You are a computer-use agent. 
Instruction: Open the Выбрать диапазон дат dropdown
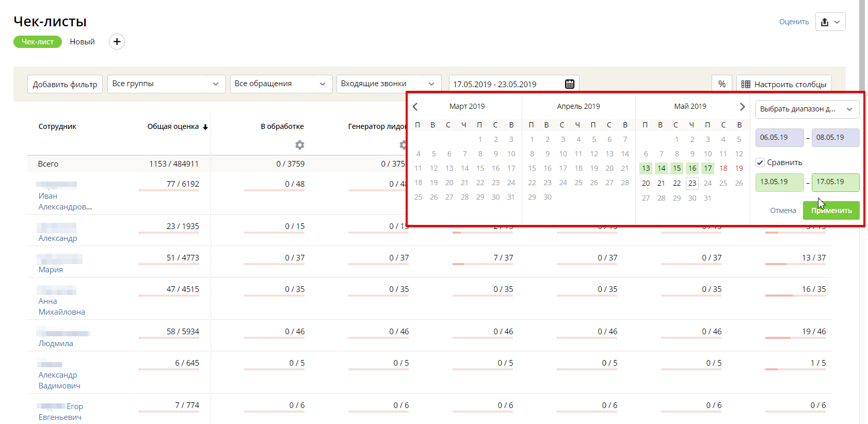click(x=807, y=109)
